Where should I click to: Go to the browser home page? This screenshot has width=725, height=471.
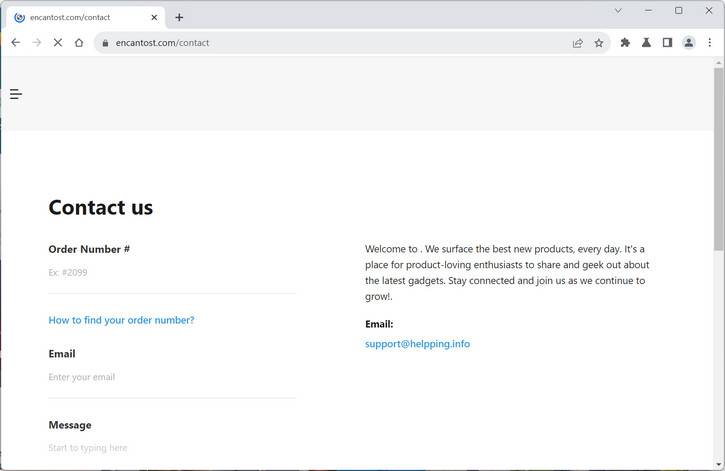(79, 43)
